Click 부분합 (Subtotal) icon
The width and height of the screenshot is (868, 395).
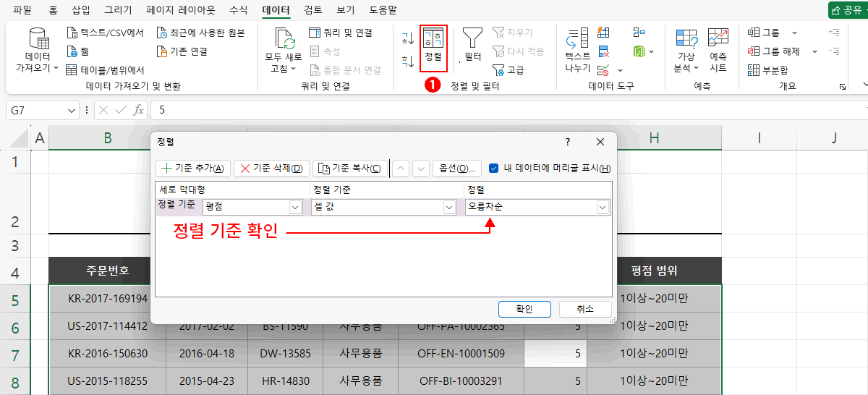click(x=754, y=70)
